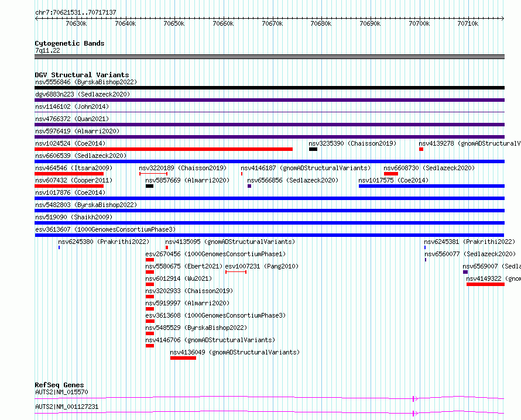This screenshot has width=521, height=420.
Task: Select the red nsv1024524 variant bar
Action: pos(163,149)
